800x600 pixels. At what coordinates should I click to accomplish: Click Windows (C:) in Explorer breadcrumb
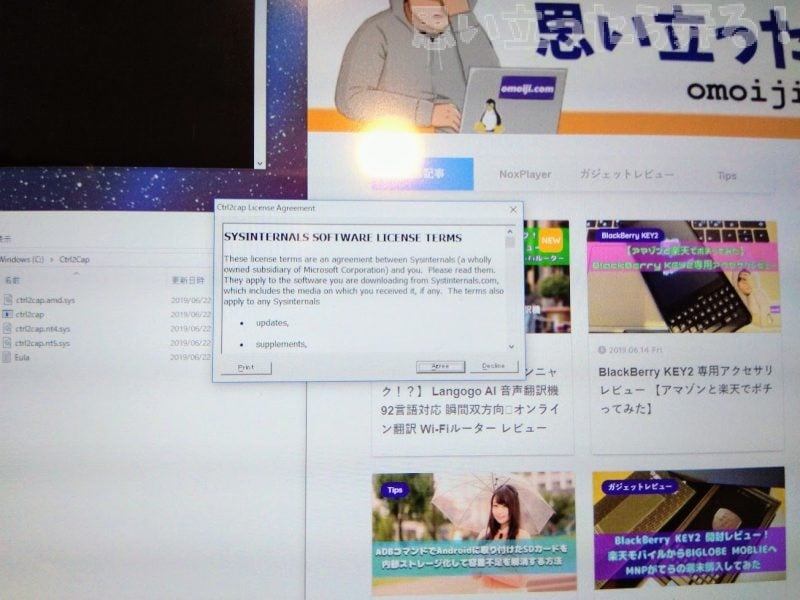point(22,259)
